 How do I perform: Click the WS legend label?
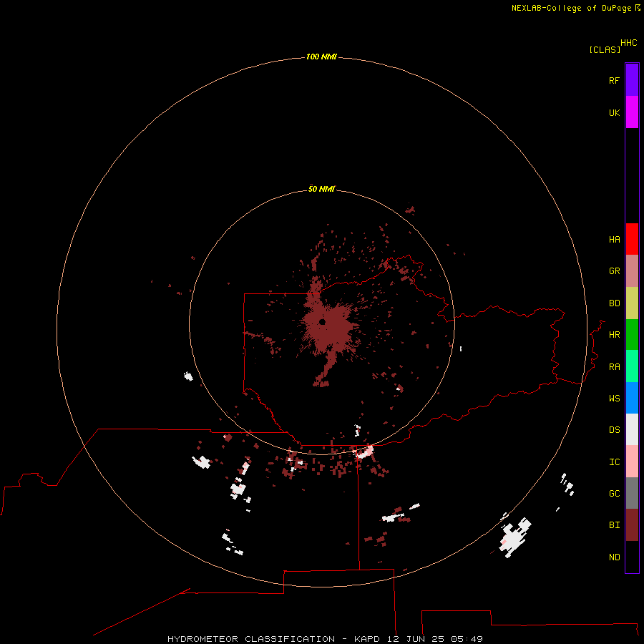[614, 398]
